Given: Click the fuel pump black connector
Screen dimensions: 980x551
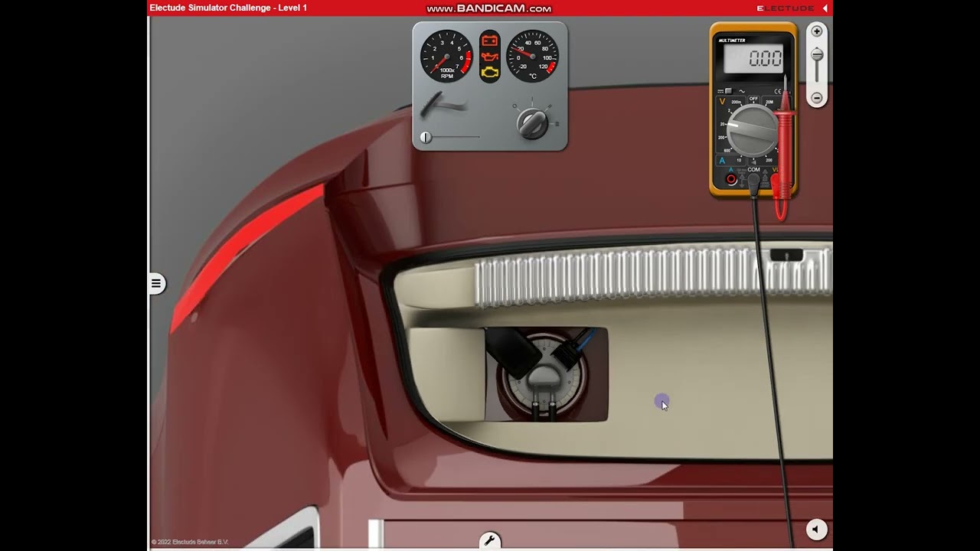Looking at the screenshot, I should pos(514,352).
